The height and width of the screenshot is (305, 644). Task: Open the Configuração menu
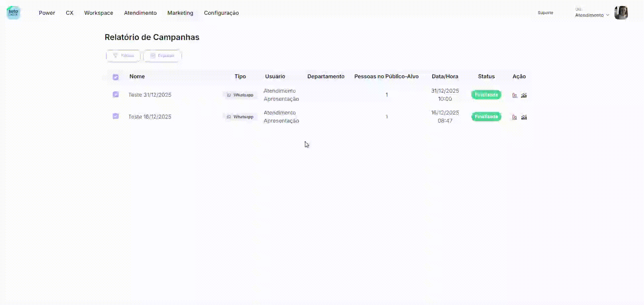click(221, 13)
